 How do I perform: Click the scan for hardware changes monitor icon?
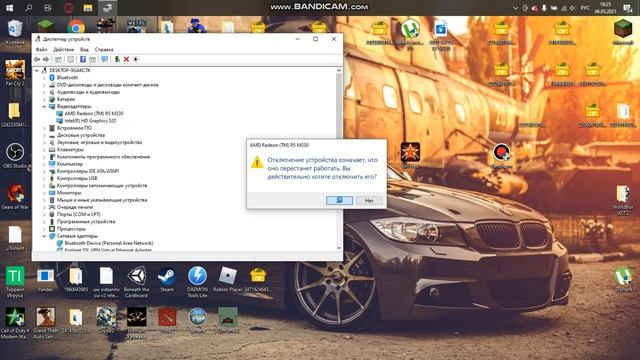(104, 60)
